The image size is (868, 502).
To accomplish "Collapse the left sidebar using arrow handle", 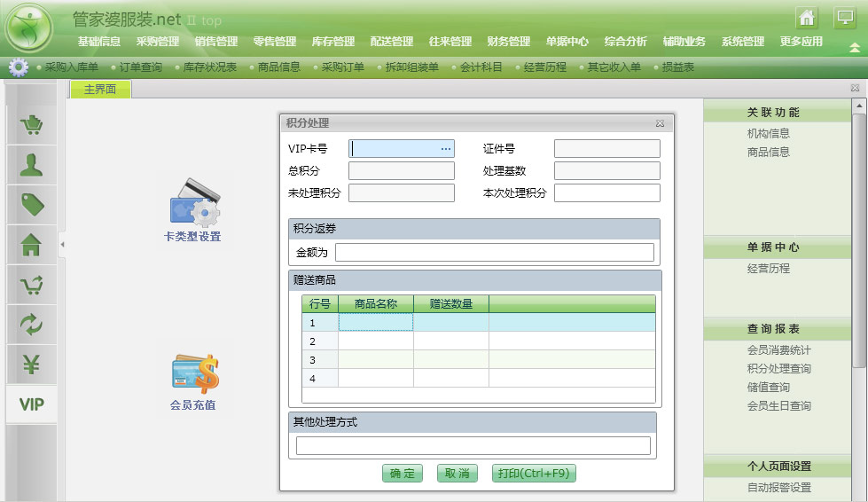I will [x=62, y=244].
